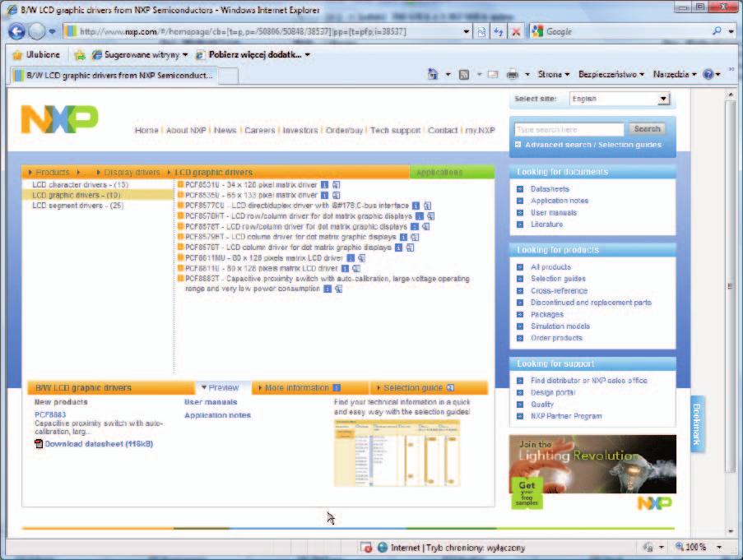Click info icon next to PCF8535U
The width and height of the screenshot is (743, 560).
tap(324, 195)
